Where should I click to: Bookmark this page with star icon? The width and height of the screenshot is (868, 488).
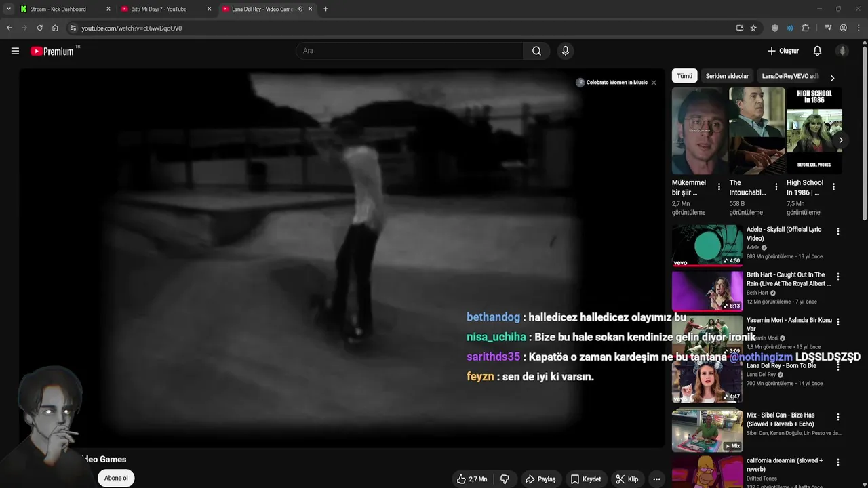click(x=753, y=28)
